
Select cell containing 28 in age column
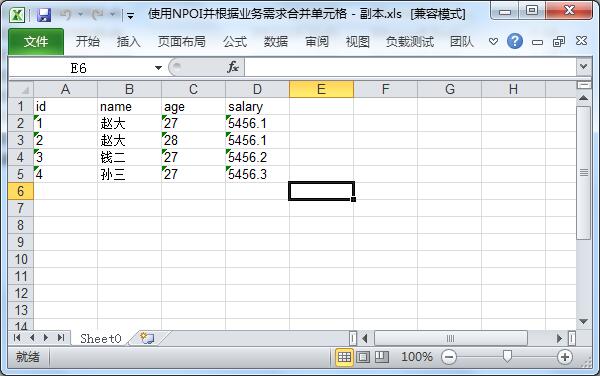193,140
